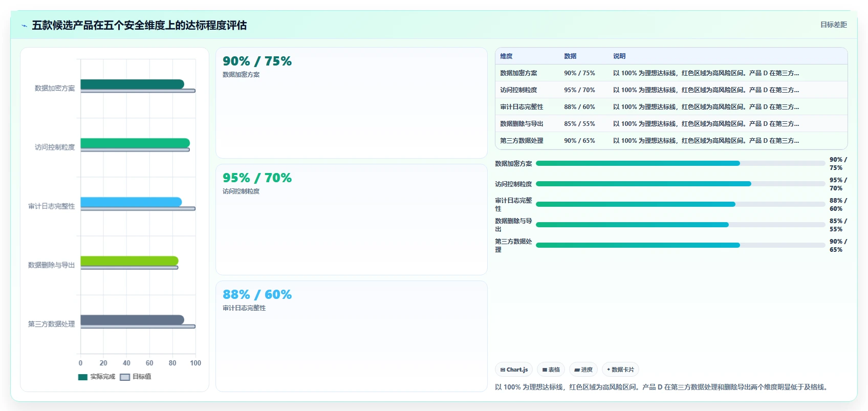This screenshot has width=868, height=411.
Task: Click the 说明 column header
Action: coord(619,56)
